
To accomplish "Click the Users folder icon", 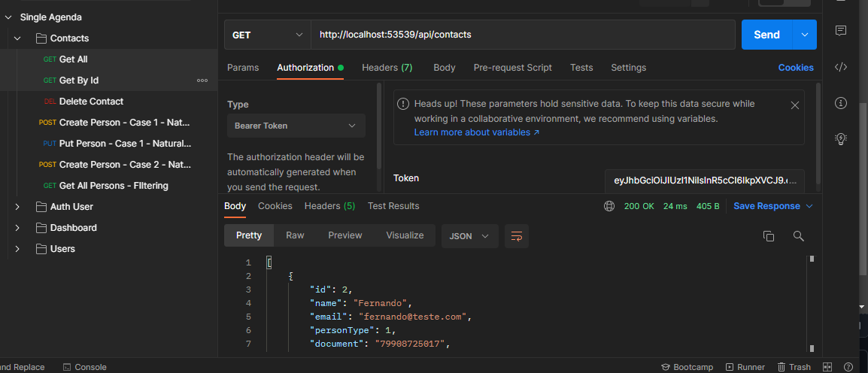I will tap(41, 248).
